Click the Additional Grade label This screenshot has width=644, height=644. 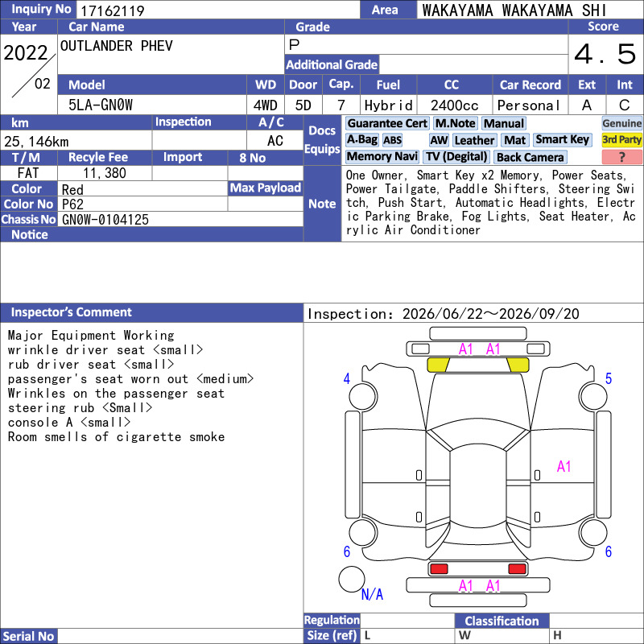332,65
